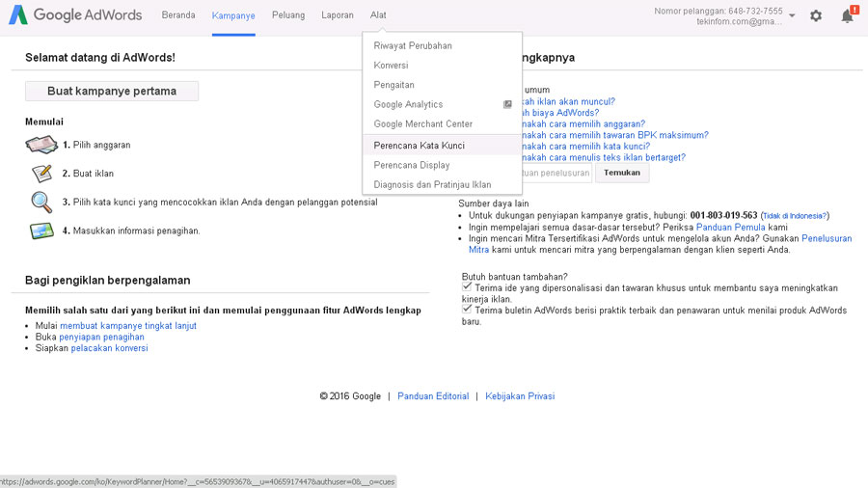Open the 'iklan akan muncul?' help link
Image resolution: width=868 pixels, height=488 pixels.
click(x=568, y=102)
